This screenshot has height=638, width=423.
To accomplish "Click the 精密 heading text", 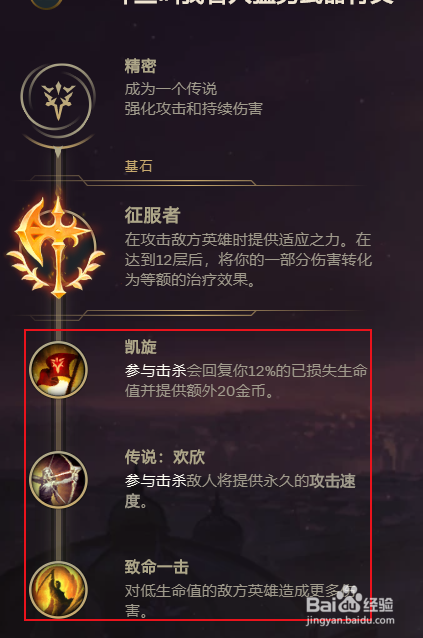I will pyautogui.click(x=140, y=66).
